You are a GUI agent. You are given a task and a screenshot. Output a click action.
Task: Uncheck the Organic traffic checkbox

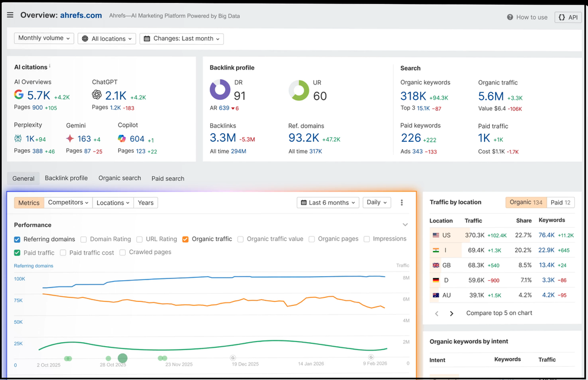pyautogui.click(x=185, y=239)
